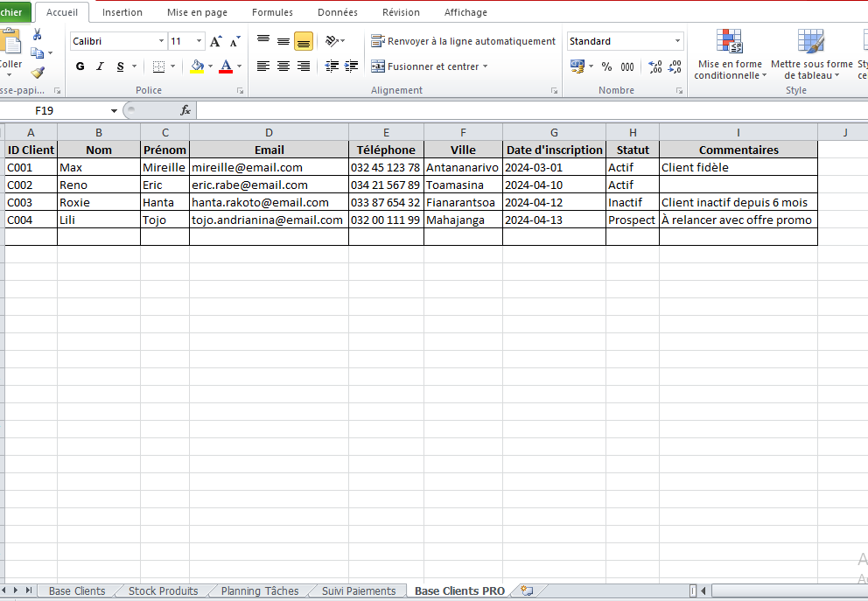Click the Coller paste button
The width and height of the screenshot is (868, 601).
click(10, 52)
